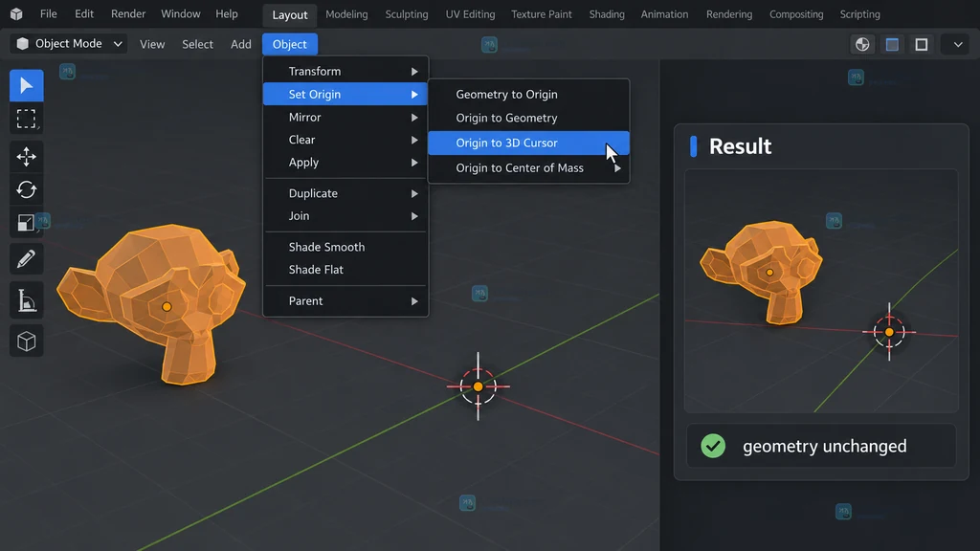Expand the Parent submenu
Viewport: 980px width, 551px height.
tap(345, 301)
